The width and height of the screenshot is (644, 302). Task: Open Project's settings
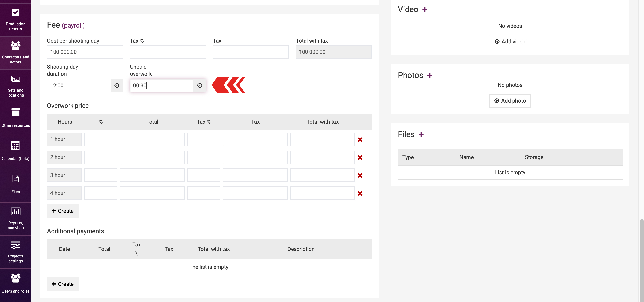pos(15,252)
